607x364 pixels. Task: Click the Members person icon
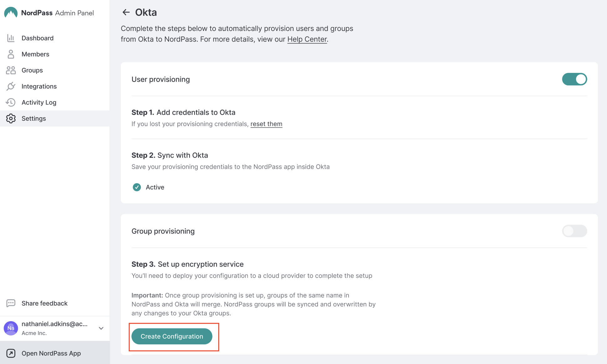tap(11, 54)
